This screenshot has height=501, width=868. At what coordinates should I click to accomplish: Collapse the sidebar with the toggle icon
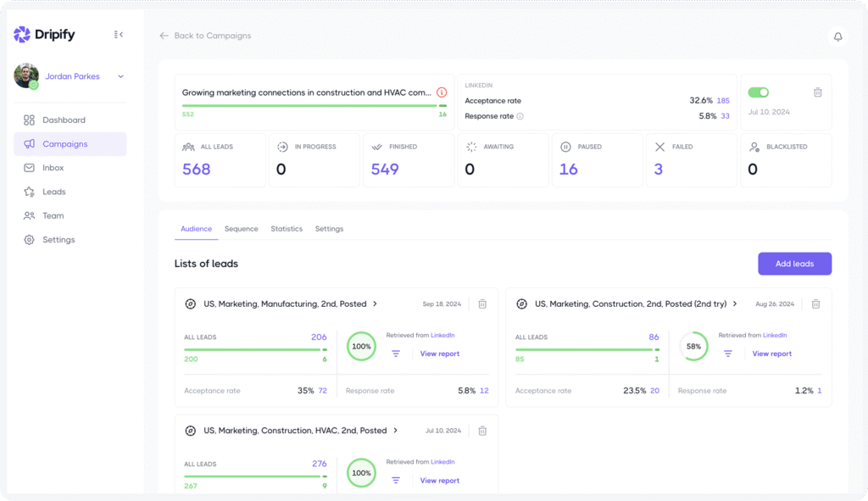119,35
